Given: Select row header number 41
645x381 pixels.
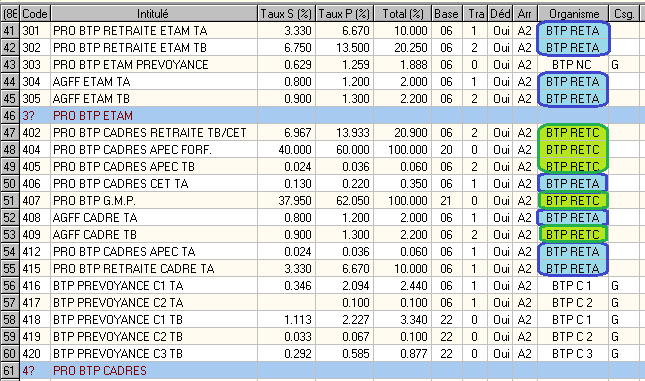Looking at the screenshot, I should (x=9, y=31).
